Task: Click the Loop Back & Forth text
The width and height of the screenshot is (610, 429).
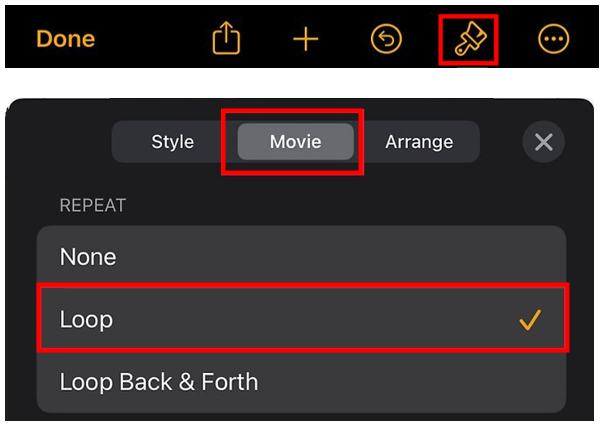Action: 159,382
